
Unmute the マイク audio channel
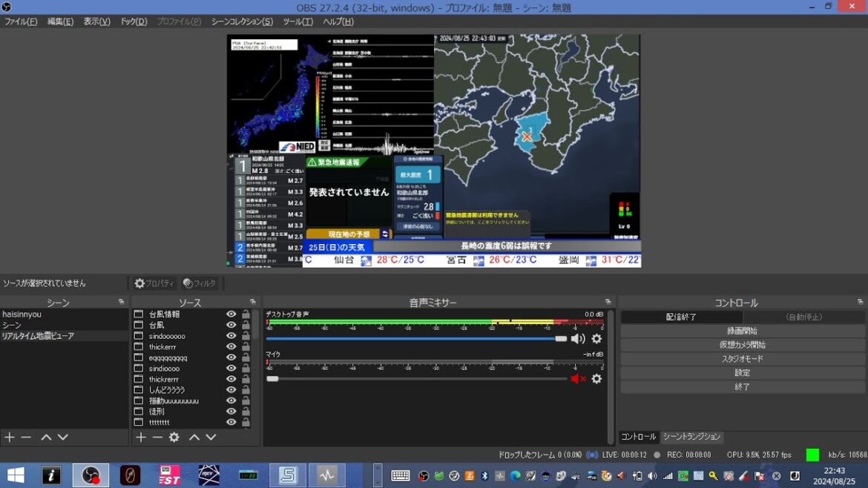click(x=577, y=379)
